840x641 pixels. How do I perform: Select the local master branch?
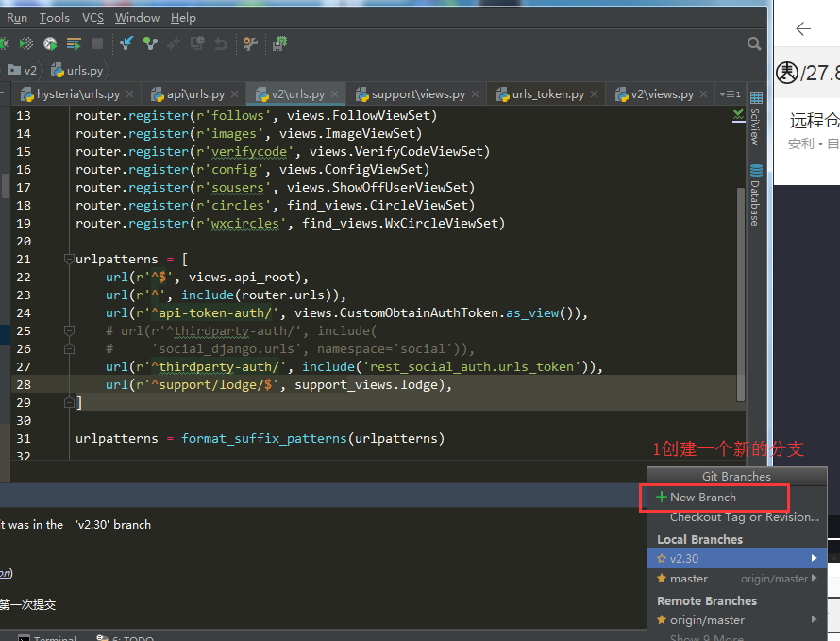tap(737, 579)
